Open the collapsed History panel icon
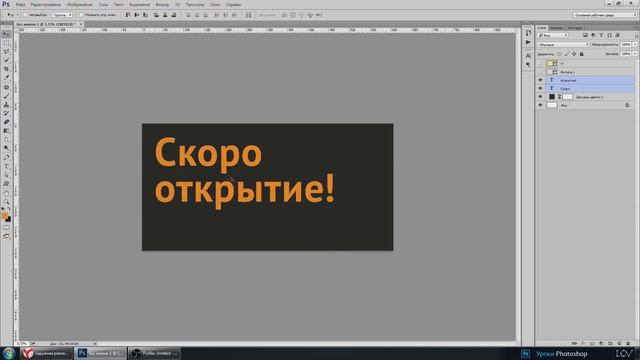The height and width of the screenshot is (360, 640). [x=528, y=33]
